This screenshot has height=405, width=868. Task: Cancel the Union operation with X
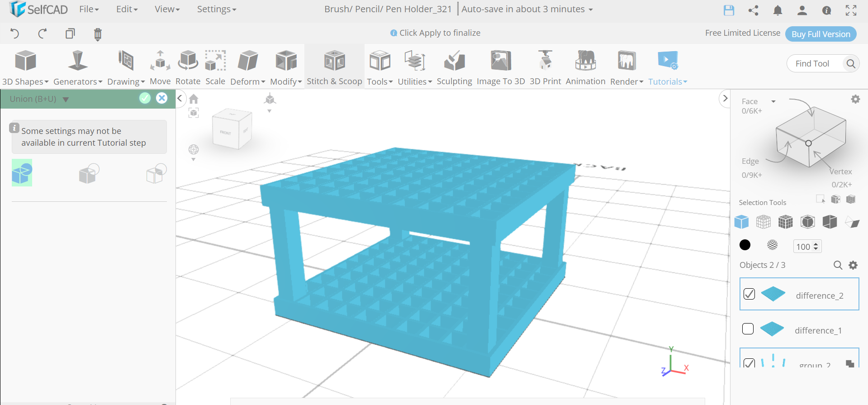tap(162, 98)
